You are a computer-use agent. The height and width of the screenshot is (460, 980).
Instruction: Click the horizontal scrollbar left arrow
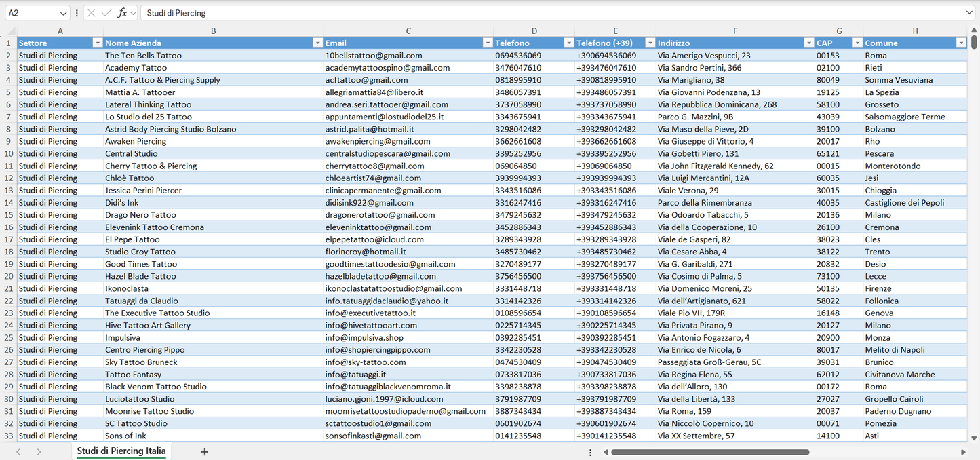[x=604, y=452]
